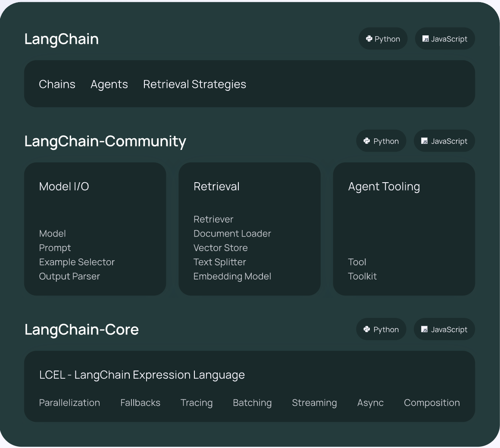
Task: Click the Model I/O card heading
Action: [64, 187]
